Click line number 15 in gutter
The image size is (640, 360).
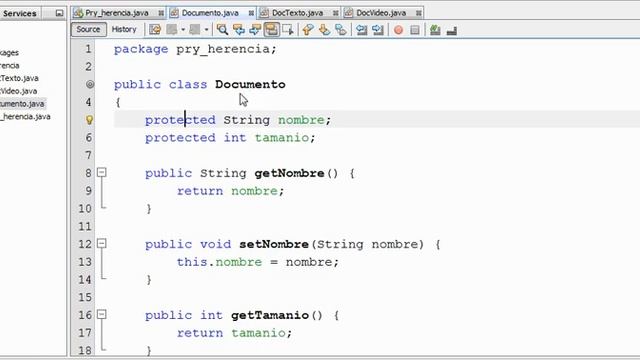[85, 297]
